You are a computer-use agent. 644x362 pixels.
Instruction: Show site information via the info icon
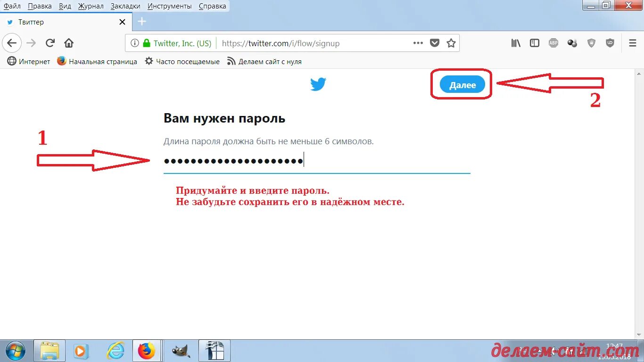point(135,43)
